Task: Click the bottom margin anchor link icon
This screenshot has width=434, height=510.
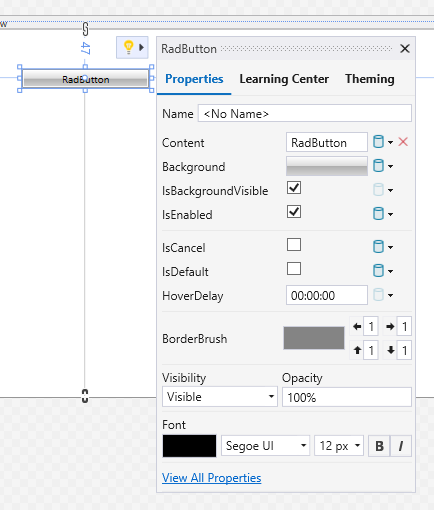Action: click(x=85, y=396)
